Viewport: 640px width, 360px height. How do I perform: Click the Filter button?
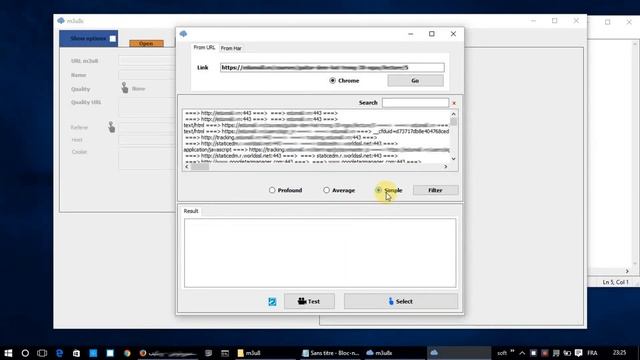[436, 190]
